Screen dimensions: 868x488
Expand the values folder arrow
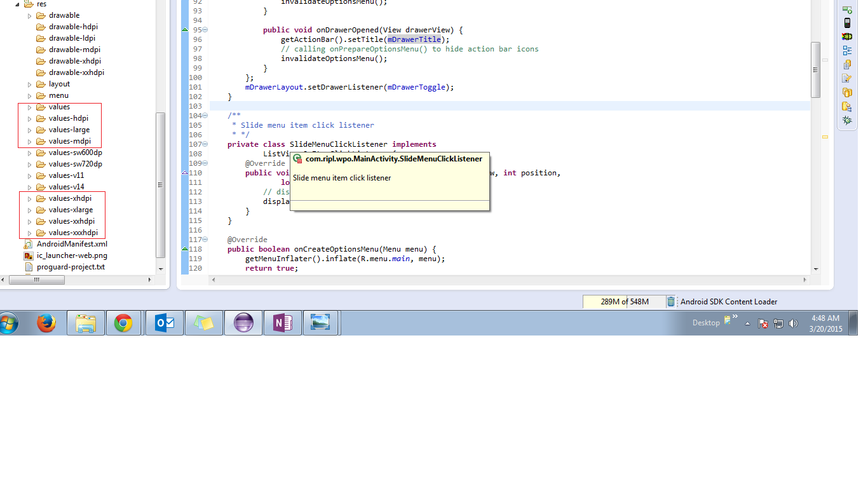(29, 107)
